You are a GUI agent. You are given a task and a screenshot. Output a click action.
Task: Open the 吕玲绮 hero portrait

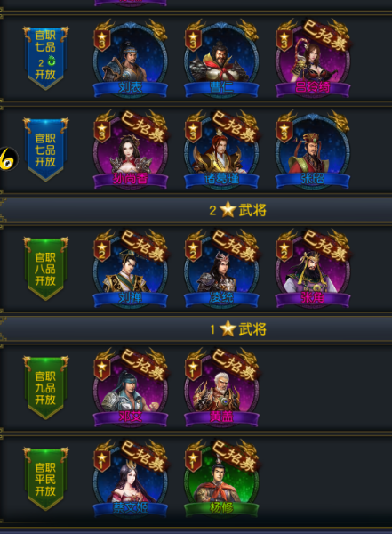click(x=313, y=58)
